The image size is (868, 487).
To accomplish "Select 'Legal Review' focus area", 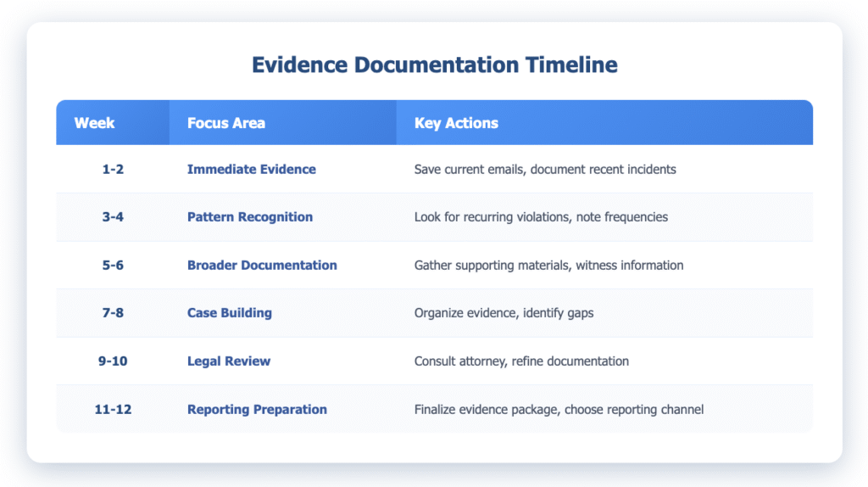I will click(229, 361).
